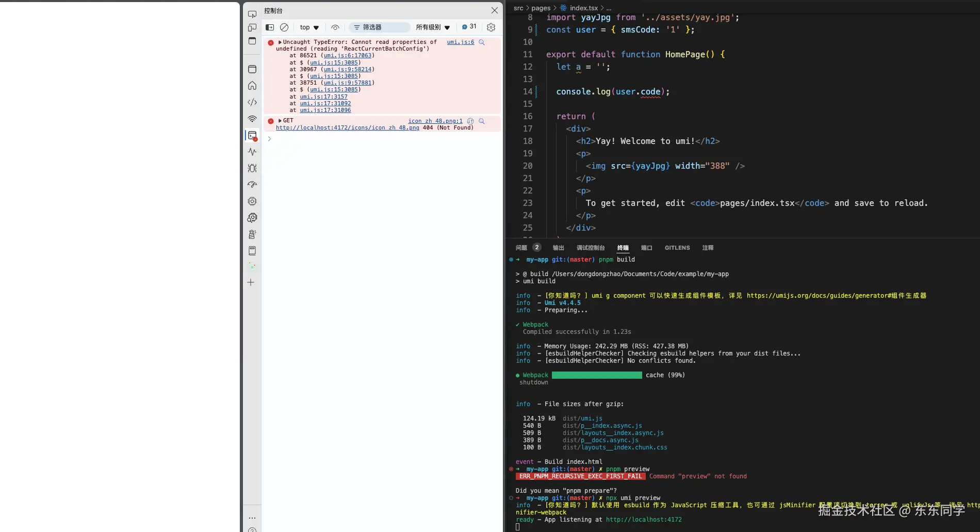Open the icon_zh_48.png:1 source link

435,121
